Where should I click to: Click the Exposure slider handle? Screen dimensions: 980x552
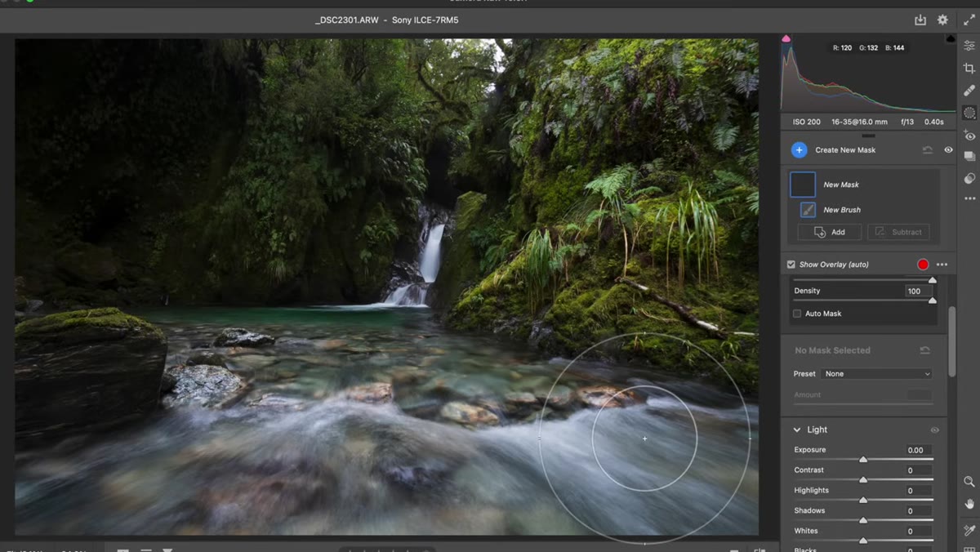[x=863, y=460]
